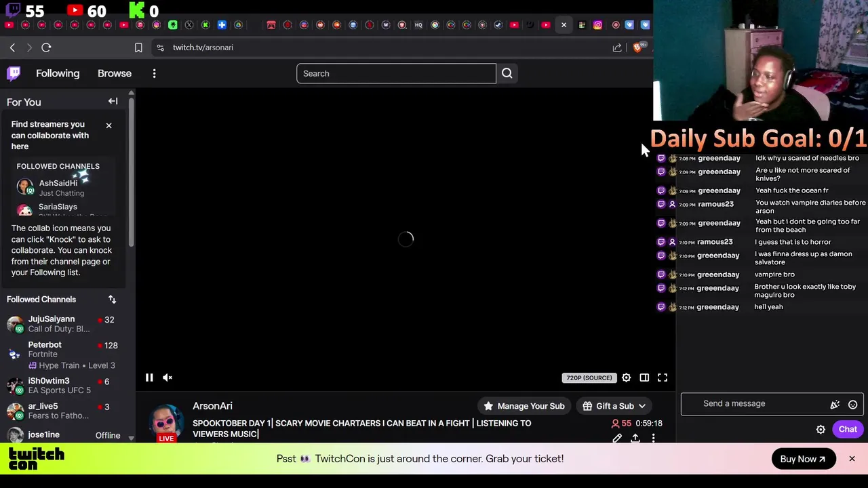Image resolution: width=868 pixels, height=488 pixels.
Task: Open the Browse tab
Action: click(x=115, y=73)
